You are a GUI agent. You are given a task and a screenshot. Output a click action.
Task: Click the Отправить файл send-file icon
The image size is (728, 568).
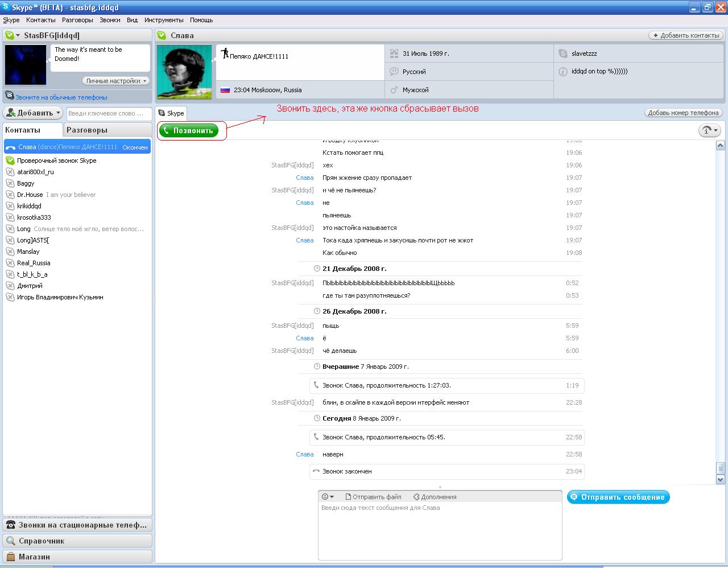pyautogui.click(x=349, y=497)
